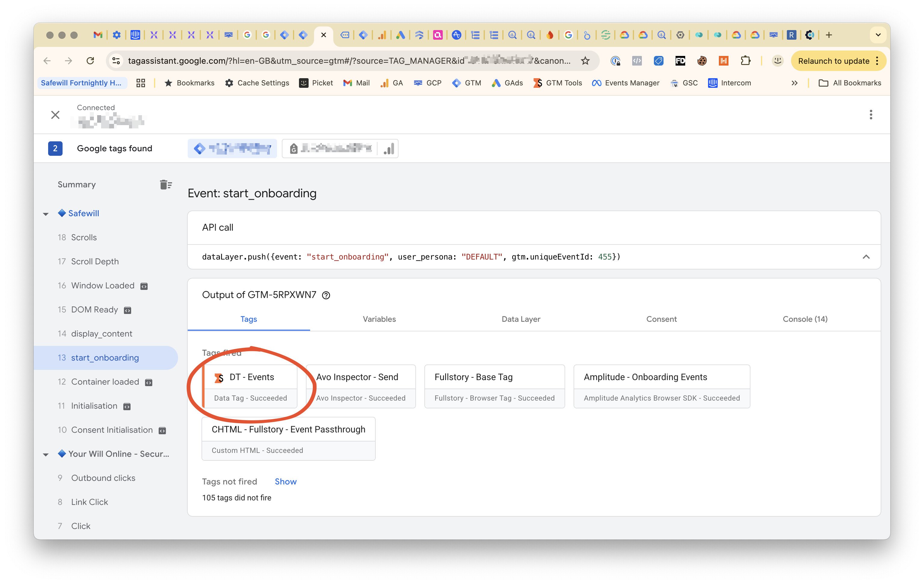Open the Data Layer tab

tap(520, 319)
